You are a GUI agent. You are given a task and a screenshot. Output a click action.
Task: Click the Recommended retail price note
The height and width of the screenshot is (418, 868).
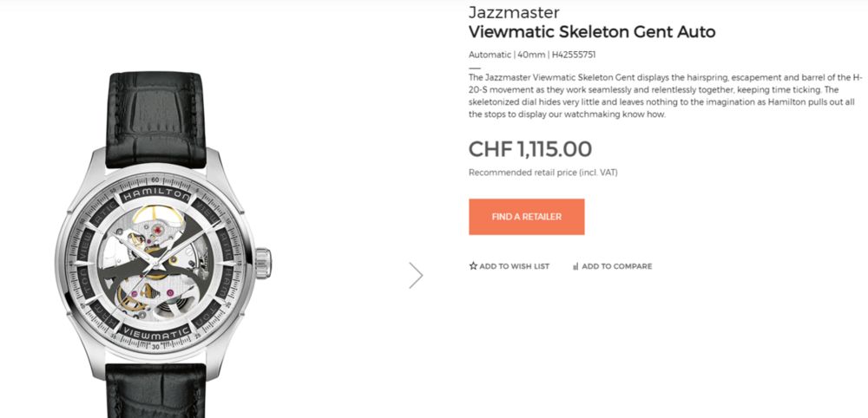click(543, 173)
